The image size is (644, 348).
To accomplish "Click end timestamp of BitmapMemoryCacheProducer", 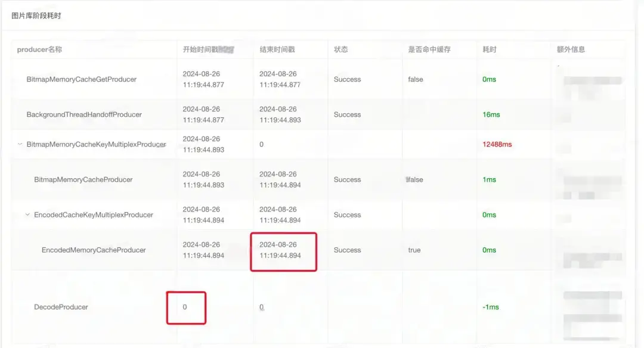I will [280, 179].
